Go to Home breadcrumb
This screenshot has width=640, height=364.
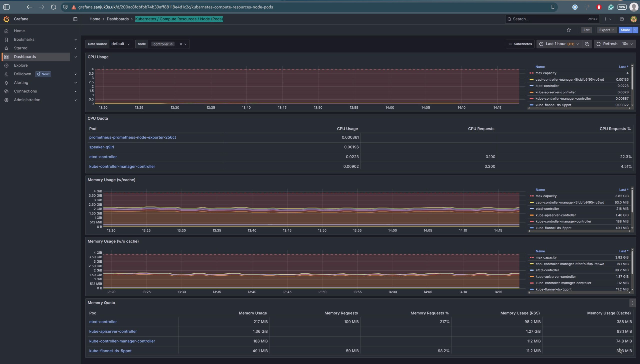pyautogui.click(x=95, y=19)
